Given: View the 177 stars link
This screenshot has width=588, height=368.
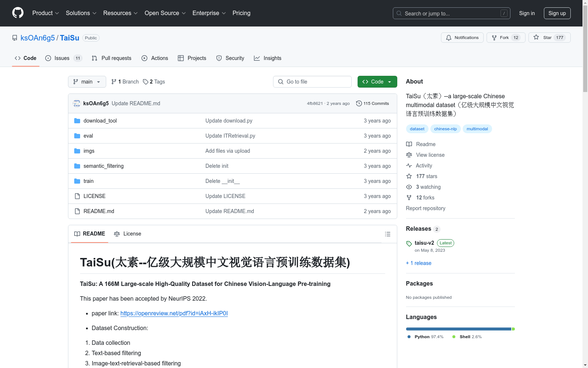Looking at the screenshot, I should [422, 176].
